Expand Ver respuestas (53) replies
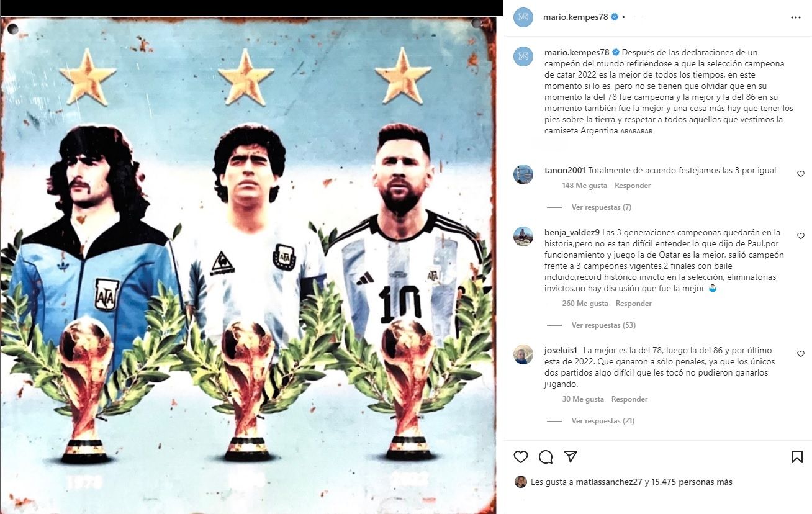Image resolution: width=812 pixels, height=514 pixels. [603, 325]
